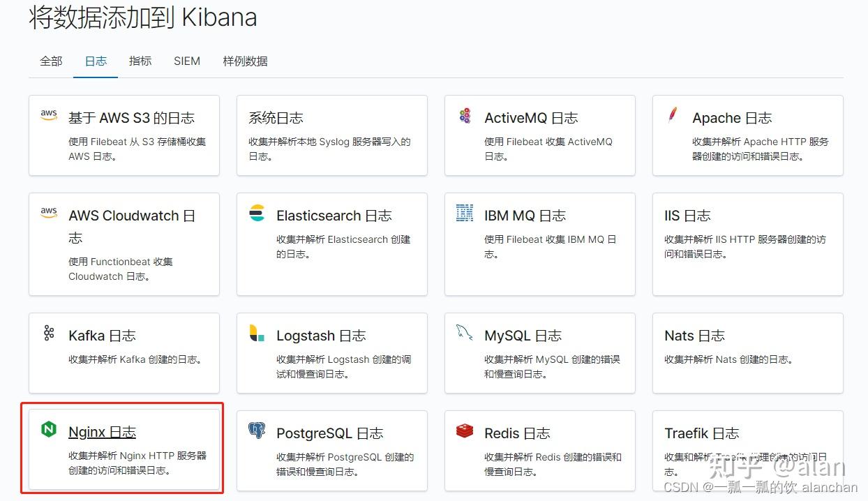Select the Kafka logo icon
This screenshot has width=868, height=501.
(47, 334)
